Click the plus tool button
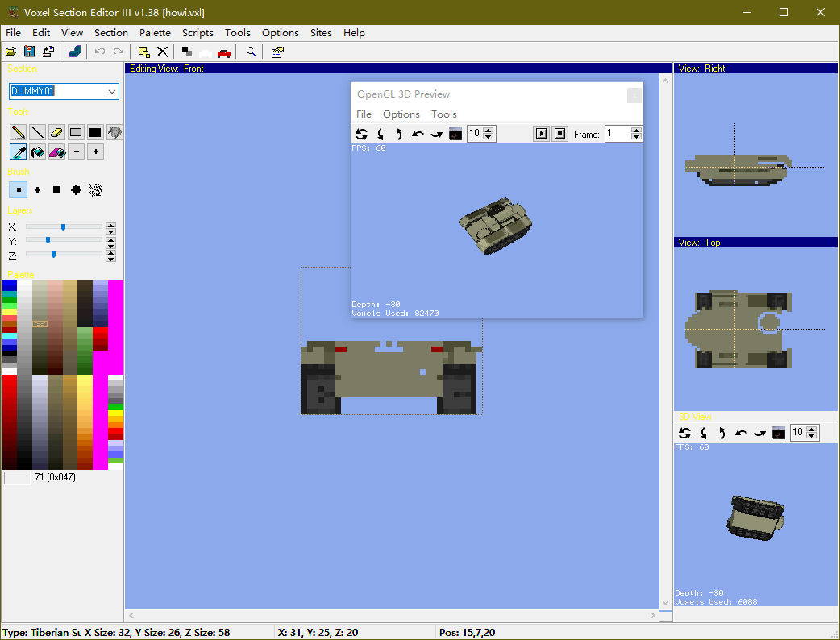Image resolution: width=840 pixels, height=640 pixels. [x=95, y=152]
